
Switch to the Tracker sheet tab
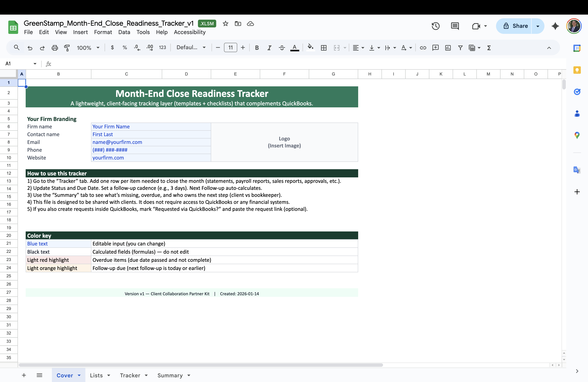pyautogui.click(x=130, y=375)
